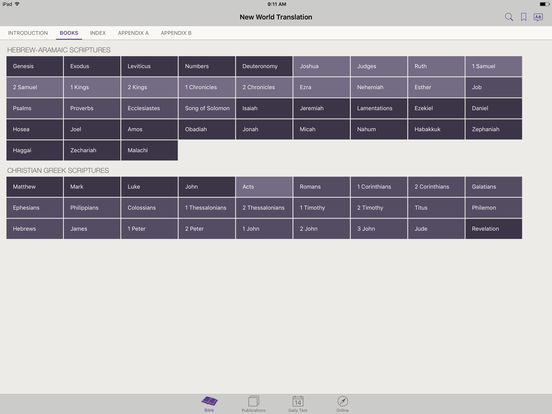This screenshot has height=414, width=552.
Task: Open the book of Genesis
Action: tap(34, 66)
